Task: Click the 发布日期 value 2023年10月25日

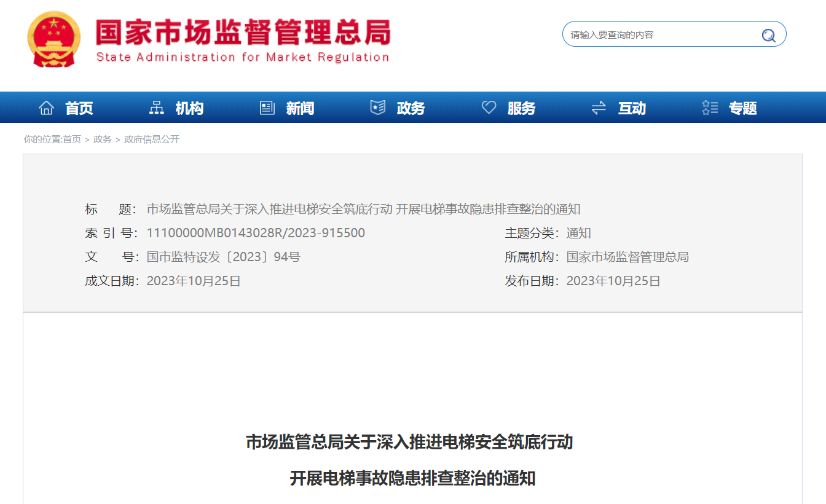Action: pyautogui.click(x=613, y=281)
